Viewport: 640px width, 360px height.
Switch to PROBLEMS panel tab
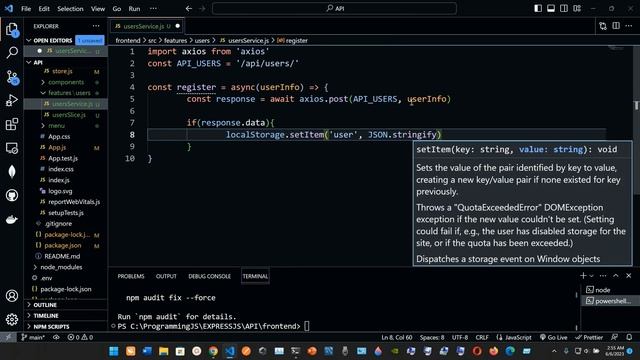point(131,276)
